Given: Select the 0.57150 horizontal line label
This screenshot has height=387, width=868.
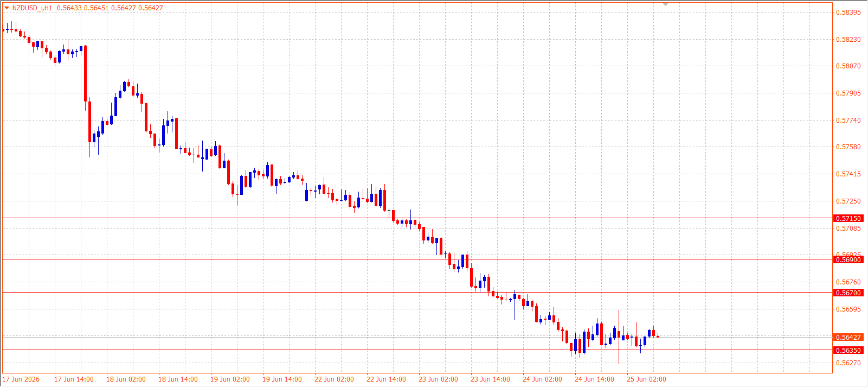Looking at the screenshot, I should coord(848,219).
